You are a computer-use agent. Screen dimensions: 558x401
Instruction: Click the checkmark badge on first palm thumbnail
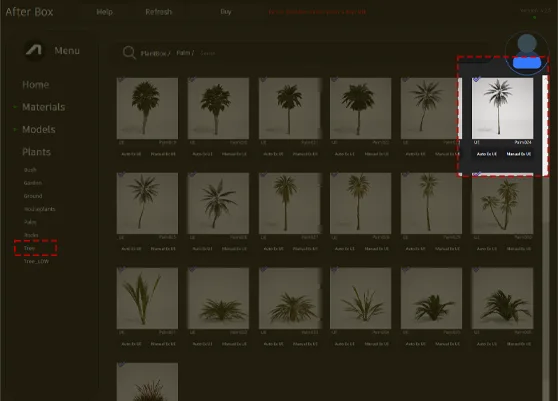121,79
